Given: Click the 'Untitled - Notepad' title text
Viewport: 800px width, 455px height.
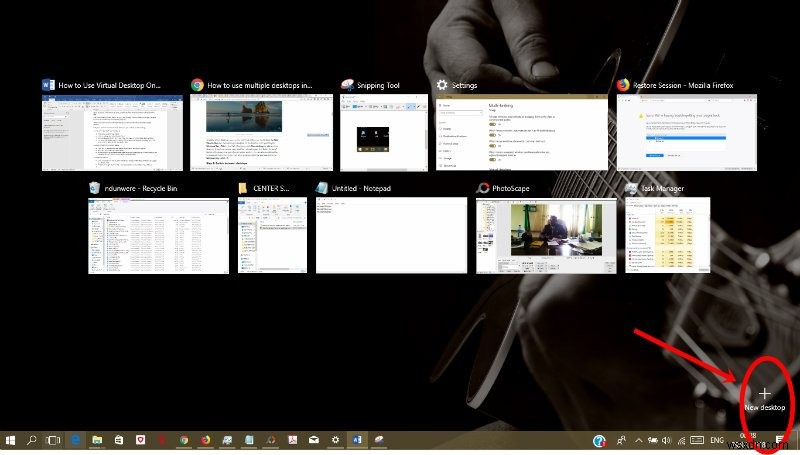Looking at the screenshot, I should coord(361,188).
